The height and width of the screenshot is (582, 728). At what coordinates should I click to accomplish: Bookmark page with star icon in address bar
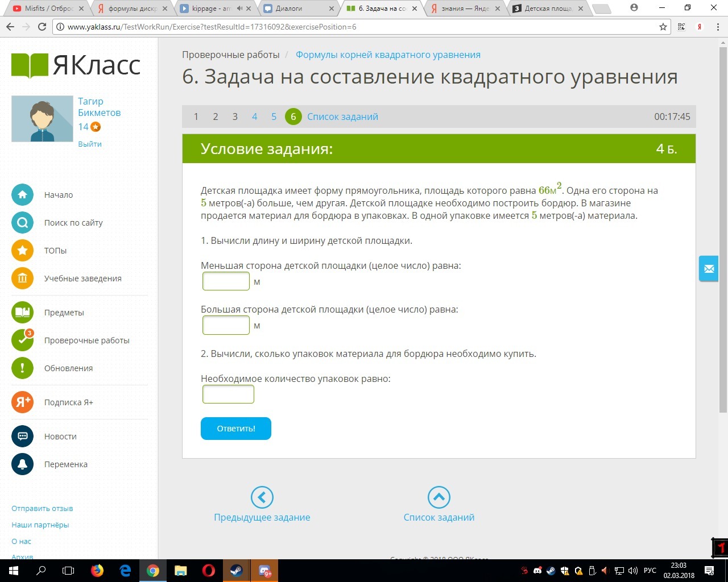pyautogui.click(x=663, y=27)
